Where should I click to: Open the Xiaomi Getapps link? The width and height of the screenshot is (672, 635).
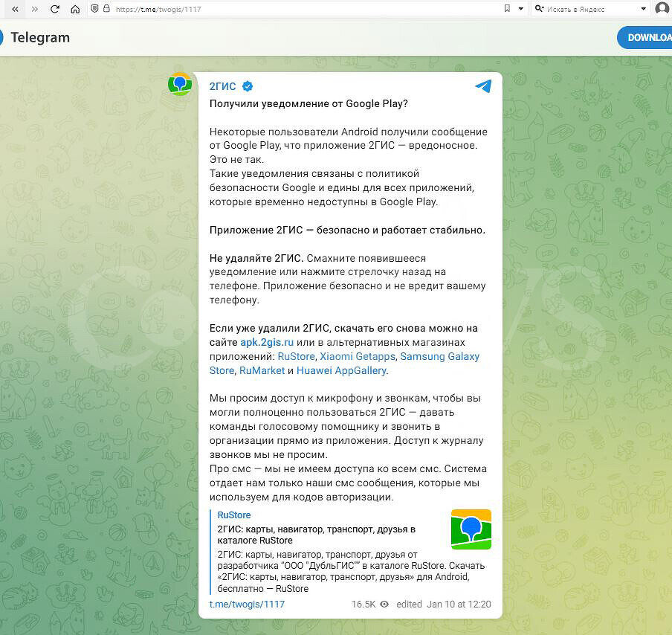[x=358, y=356]
